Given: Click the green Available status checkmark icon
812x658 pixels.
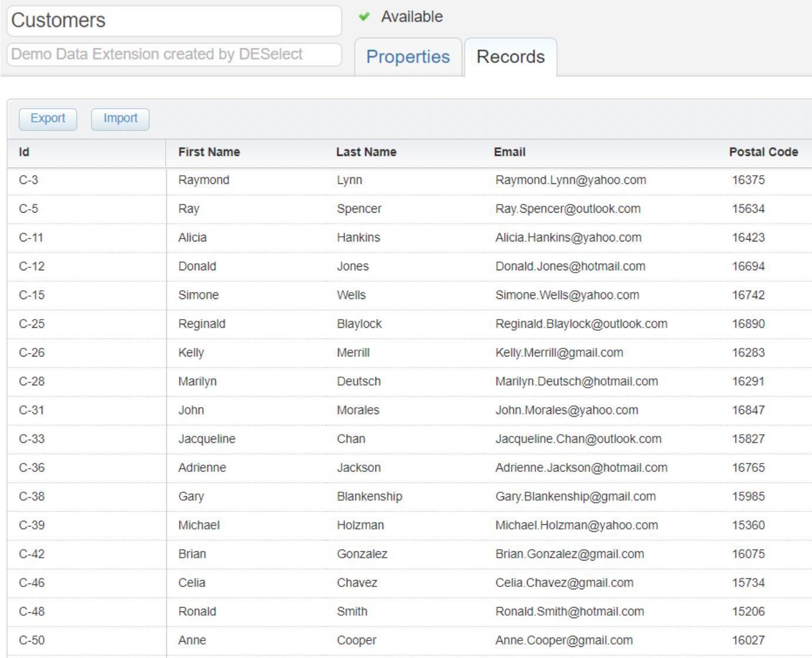Looking at the screenshot, I should (365, 16).
